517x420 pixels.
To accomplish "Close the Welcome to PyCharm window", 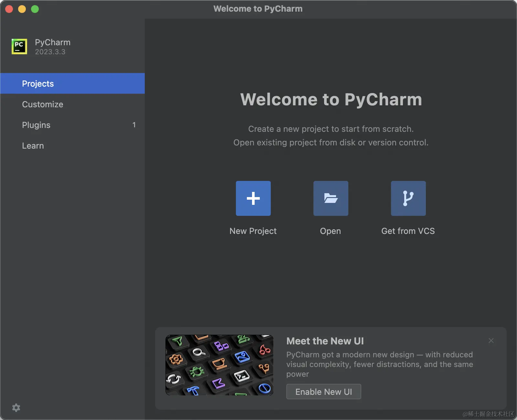I will coord(9,9).
